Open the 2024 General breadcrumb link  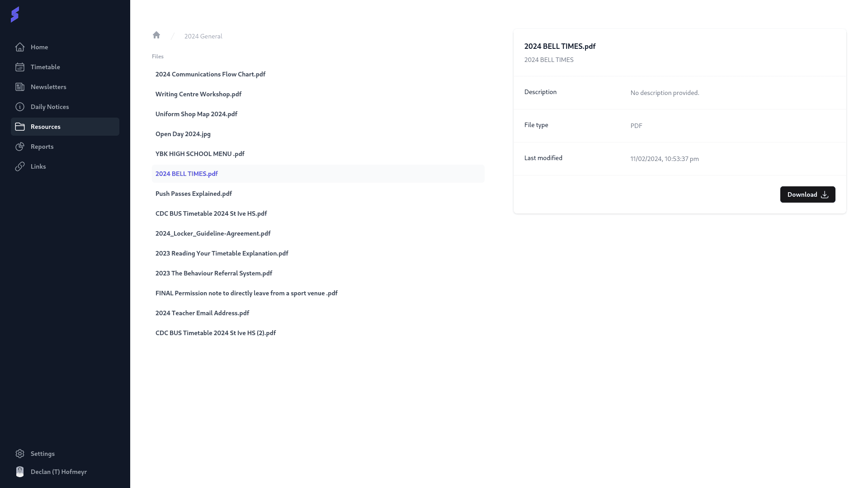(x=203, y=36)
